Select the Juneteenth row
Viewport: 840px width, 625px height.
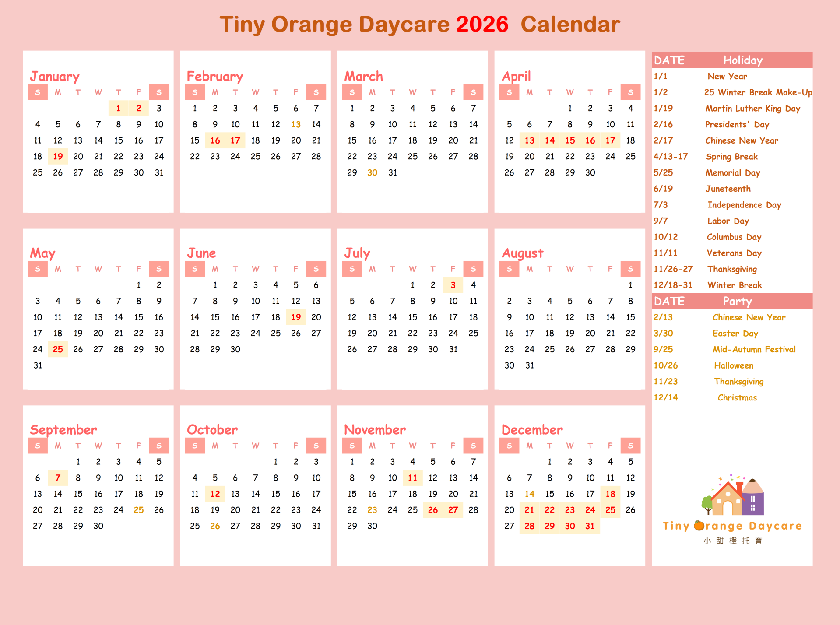click(732, 189)
